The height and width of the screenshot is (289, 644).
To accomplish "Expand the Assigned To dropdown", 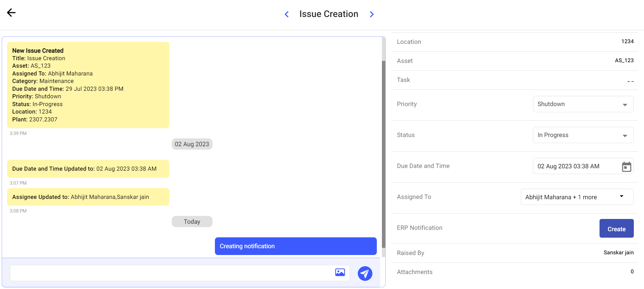I will pos(577,197).
